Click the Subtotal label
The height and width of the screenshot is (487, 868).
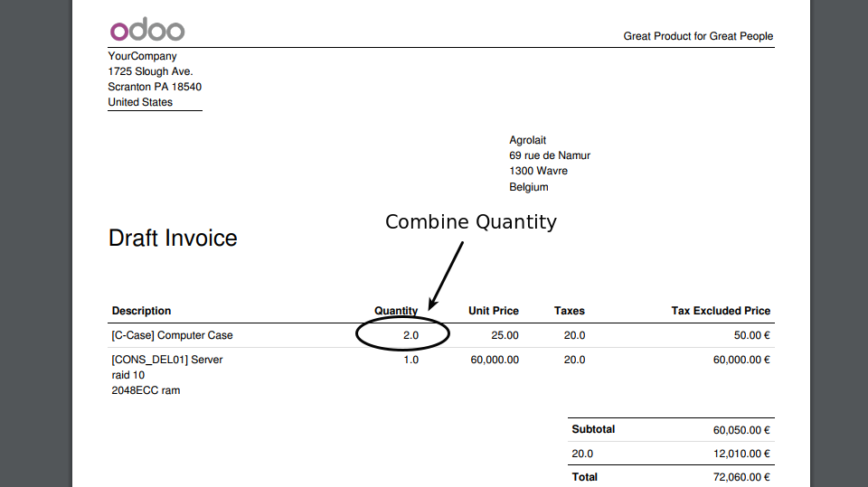[x=593, y=429]
